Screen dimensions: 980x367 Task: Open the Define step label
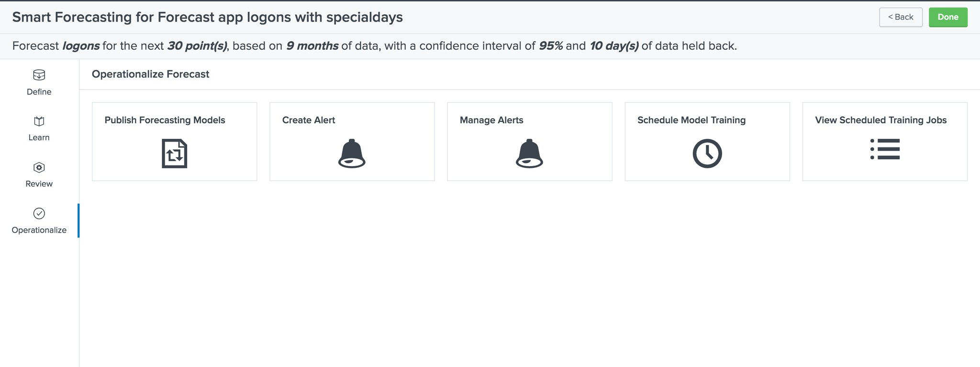tap(39, 92)
